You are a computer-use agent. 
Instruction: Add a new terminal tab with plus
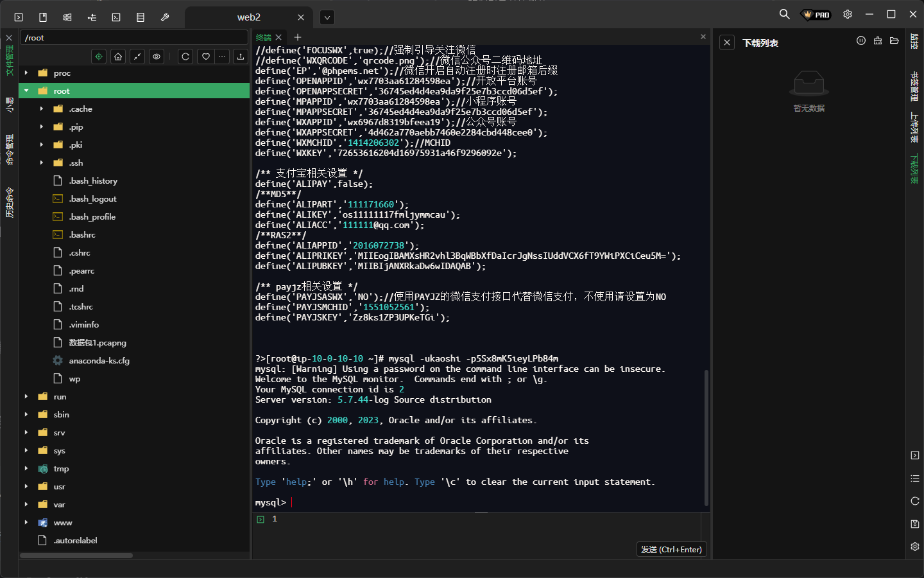tap(298, 37)
